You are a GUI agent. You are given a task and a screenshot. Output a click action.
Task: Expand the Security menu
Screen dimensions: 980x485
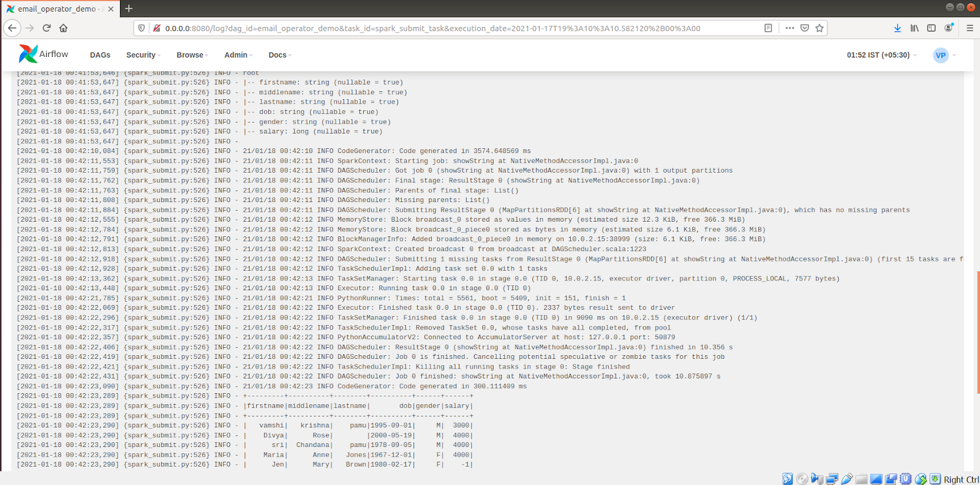143,55
